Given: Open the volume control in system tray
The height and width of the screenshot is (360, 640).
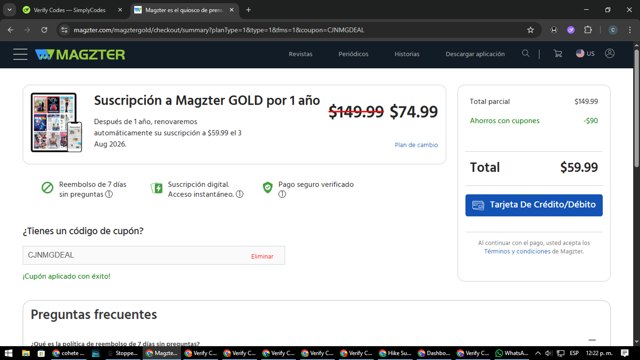Looking at the screenshot, I should (549, 353).
